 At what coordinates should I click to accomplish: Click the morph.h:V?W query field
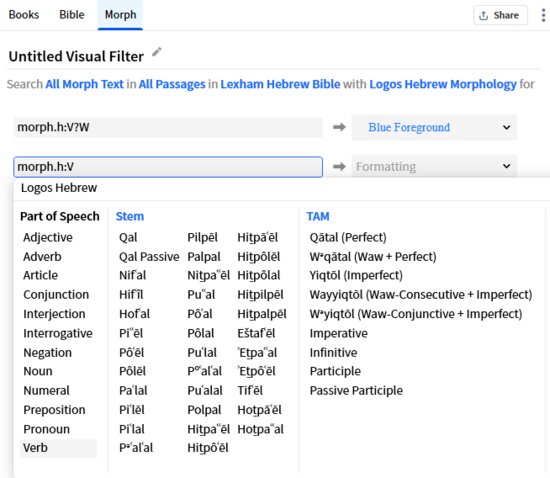tap(168, 127)
